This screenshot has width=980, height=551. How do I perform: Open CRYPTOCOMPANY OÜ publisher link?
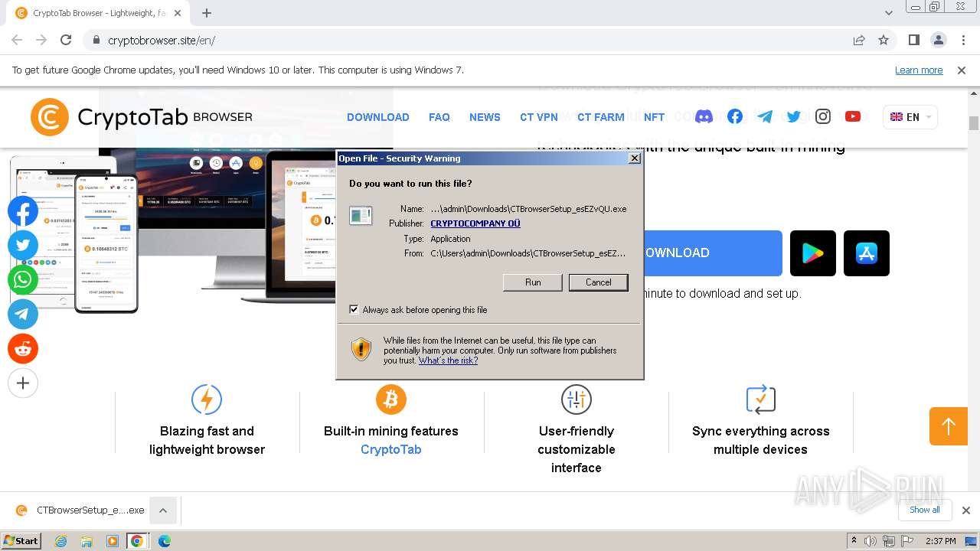pos(475,223)
